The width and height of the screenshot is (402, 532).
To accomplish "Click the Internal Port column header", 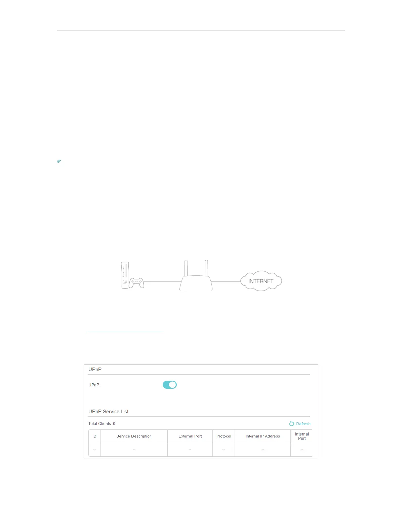I will coord(302,436).
